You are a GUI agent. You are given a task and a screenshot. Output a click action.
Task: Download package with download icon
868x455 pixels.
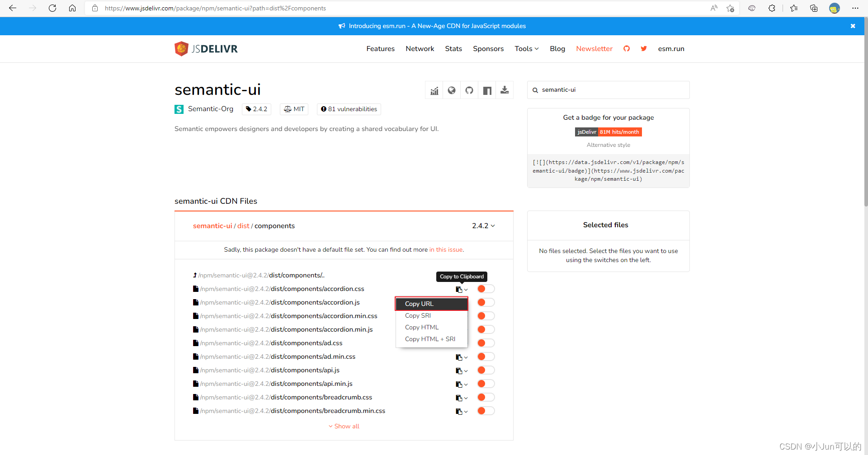pyautogui.click(x=505, y=90)
